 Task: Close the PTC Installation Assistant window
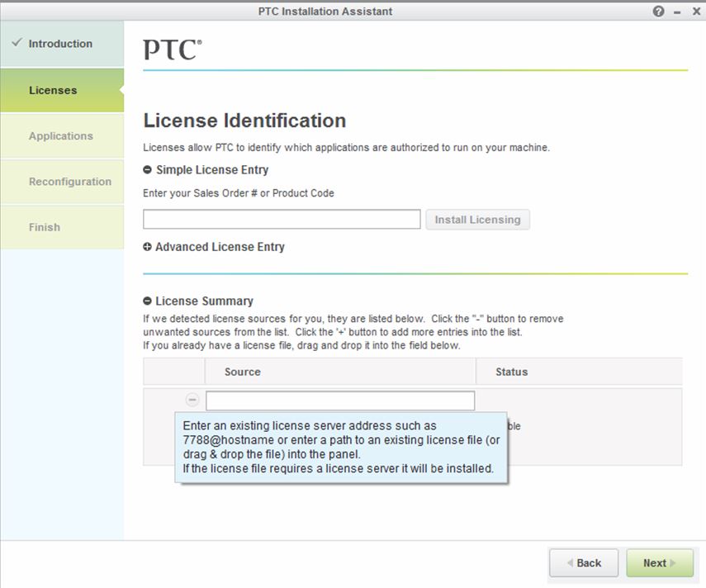point(696,12)
